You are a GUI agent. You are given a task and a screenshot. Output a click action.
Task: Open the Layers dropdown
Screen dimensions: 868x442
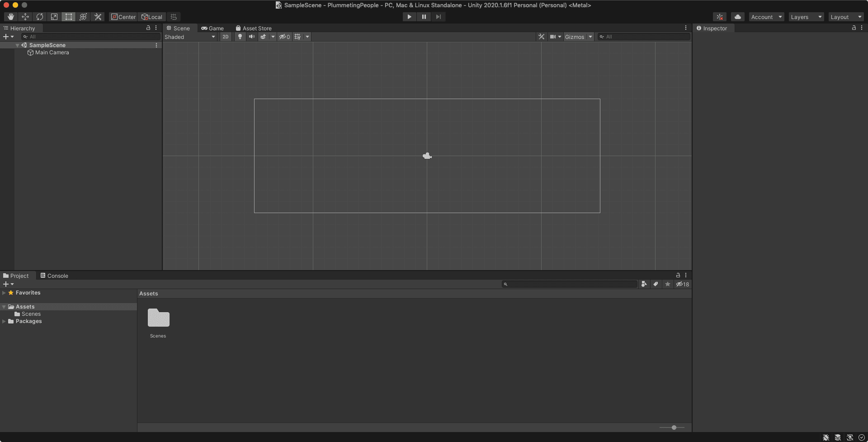click(x=806, y=17)
